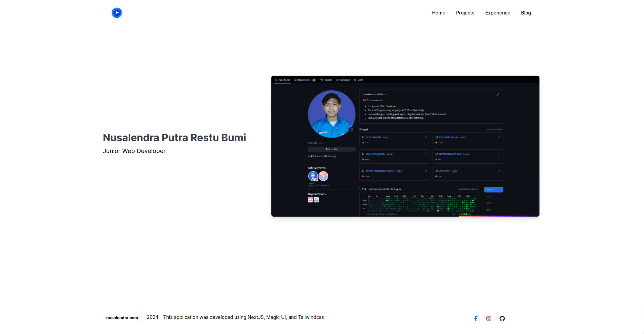This screenshot has width=644, height=334.
Task: Open the Blog page
Action: coord(526,13)
